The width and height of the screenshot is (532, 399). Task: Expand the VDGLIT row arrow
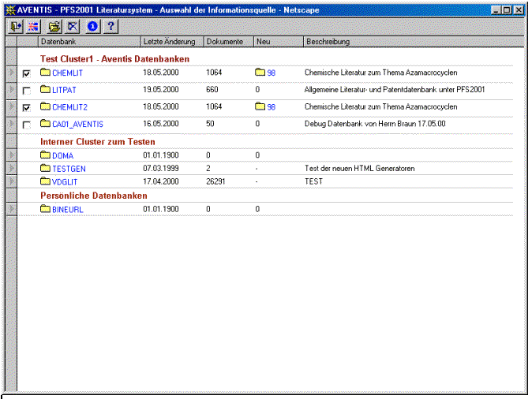(x=11, y=181)
